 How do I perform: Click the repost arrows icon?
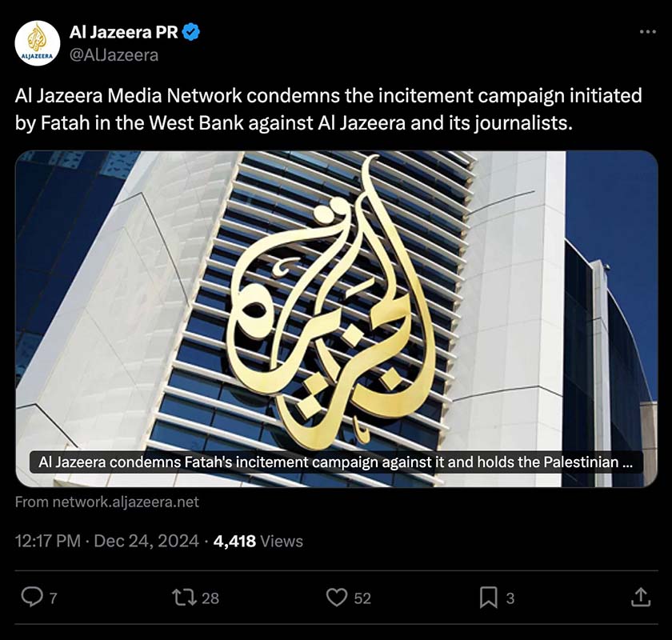tap(184, 597)
